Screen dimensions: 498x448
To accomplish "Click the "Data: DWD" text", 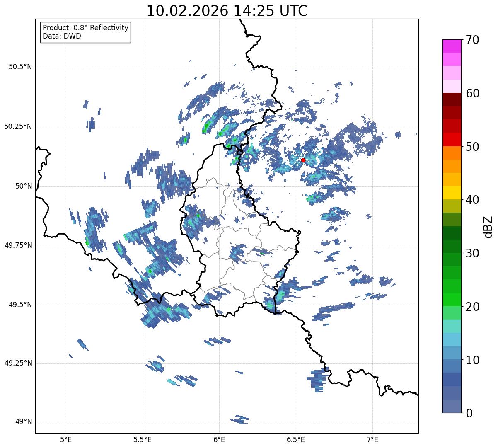I will pos(62,36).
